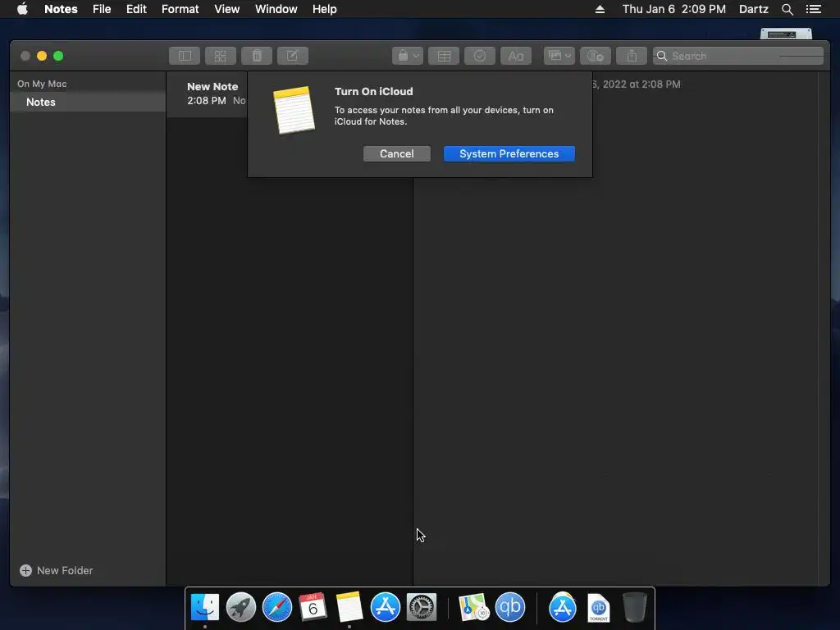Launch Safari from the dock
Image resolution: width=840 pixels, height=630 pixels.
click(277, 607)
